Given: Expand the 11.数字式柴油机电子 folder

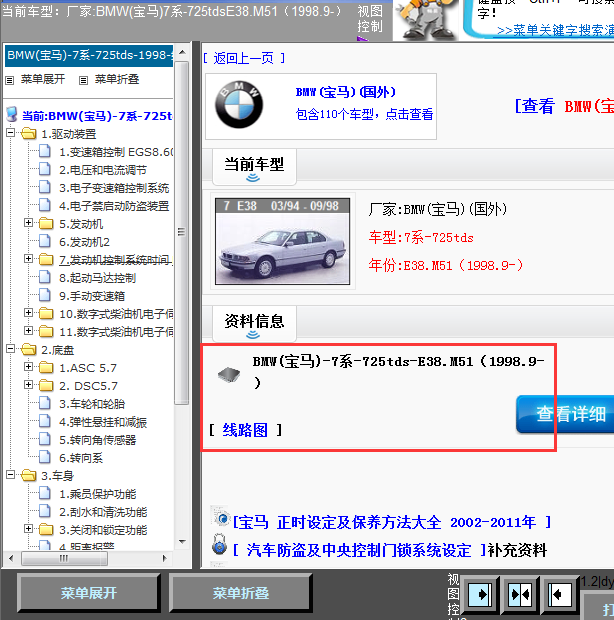Looking at the screenshot, I should point(28,331).
